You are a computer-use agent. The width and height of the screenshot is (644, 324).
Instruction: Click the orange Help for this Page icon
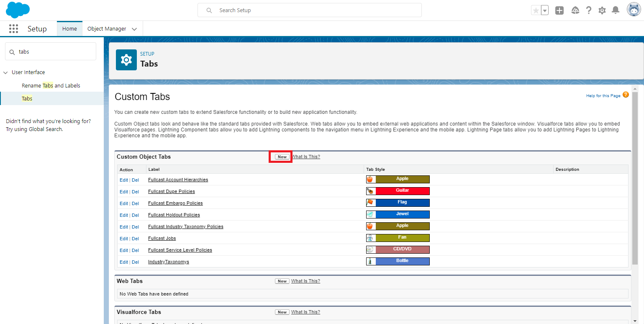pos(626,95)
